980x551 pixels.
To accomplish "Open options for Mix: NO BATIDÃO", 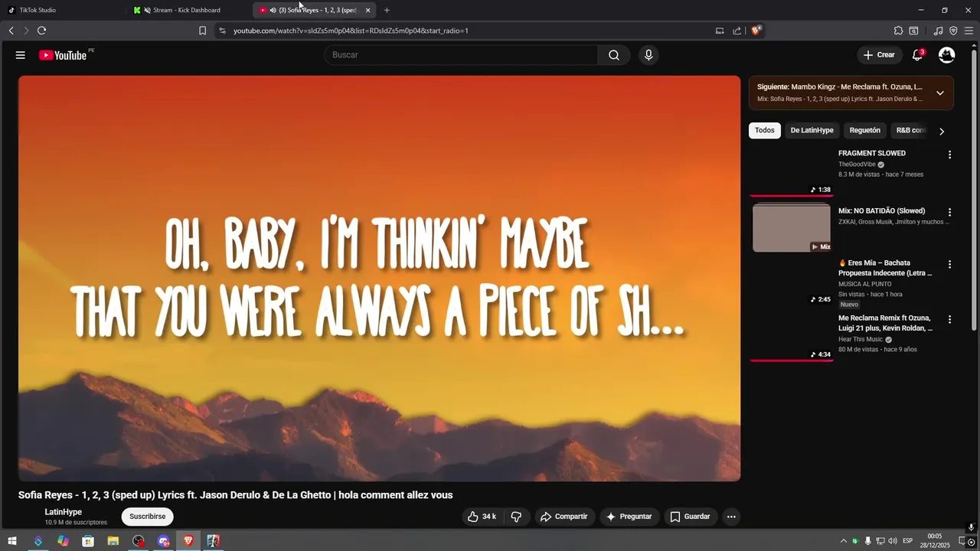I will click(x=949, y=212).
